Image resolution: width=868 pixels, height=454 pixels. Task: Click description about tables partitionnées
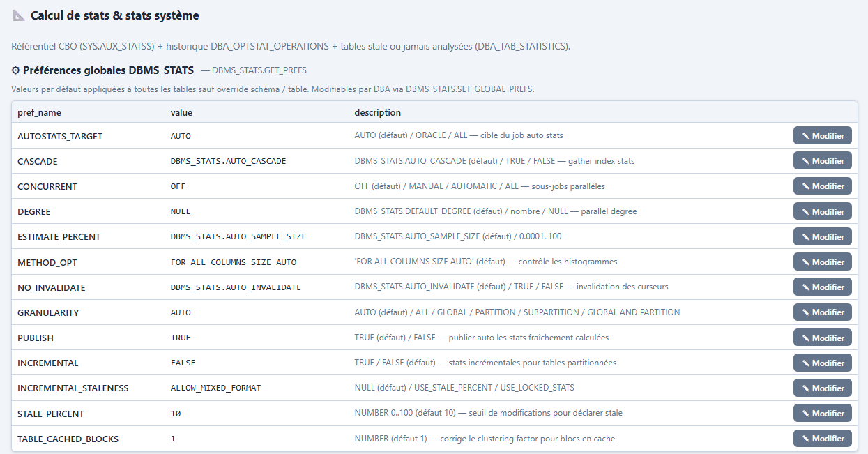pyautogui.click(x=485, y=363)
